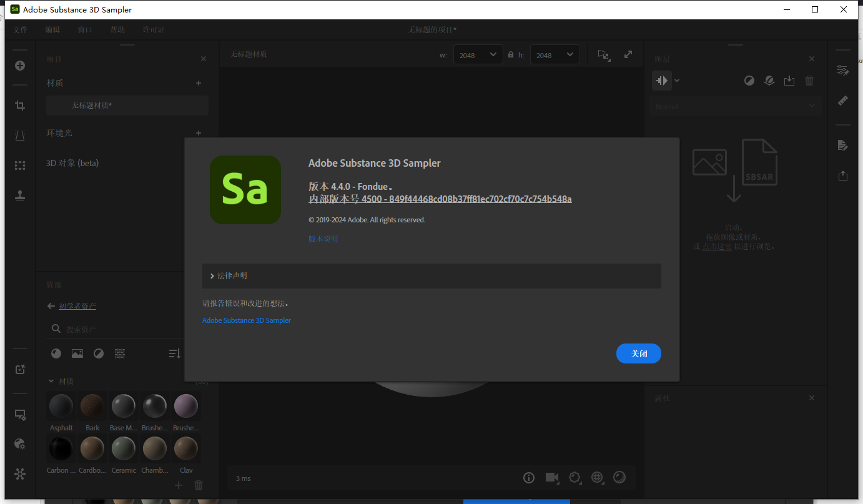The image size is (863, 504).
Task: Close the 属性 panel
Action: tap(812, 398)
